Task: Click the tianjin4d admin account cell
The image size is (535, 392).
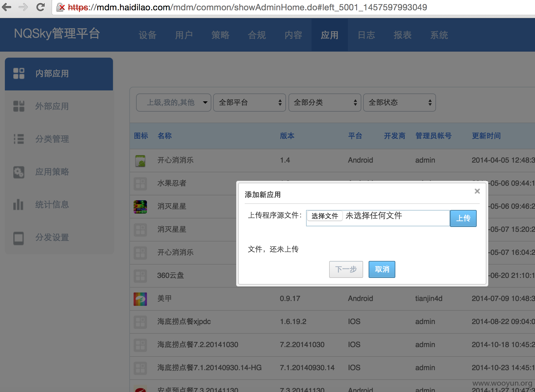Action: pyautogui.click(x=429, y=299)
